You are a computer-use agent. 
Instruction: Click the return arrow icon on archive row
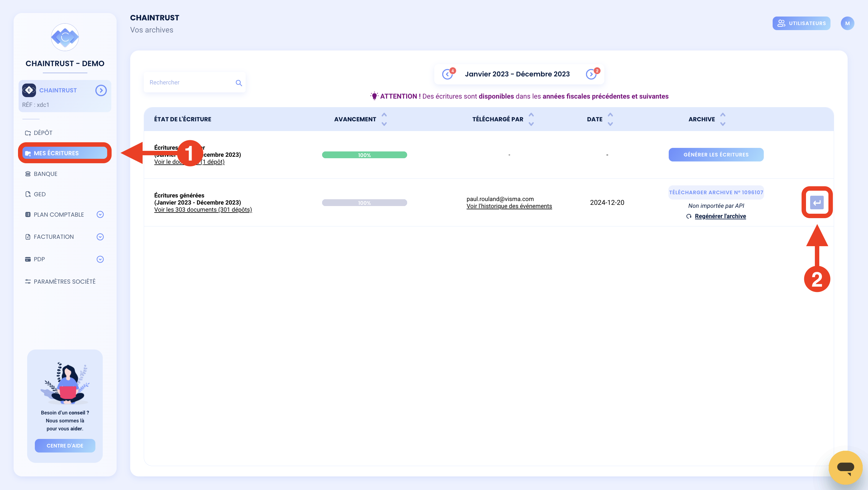point(817,202)
